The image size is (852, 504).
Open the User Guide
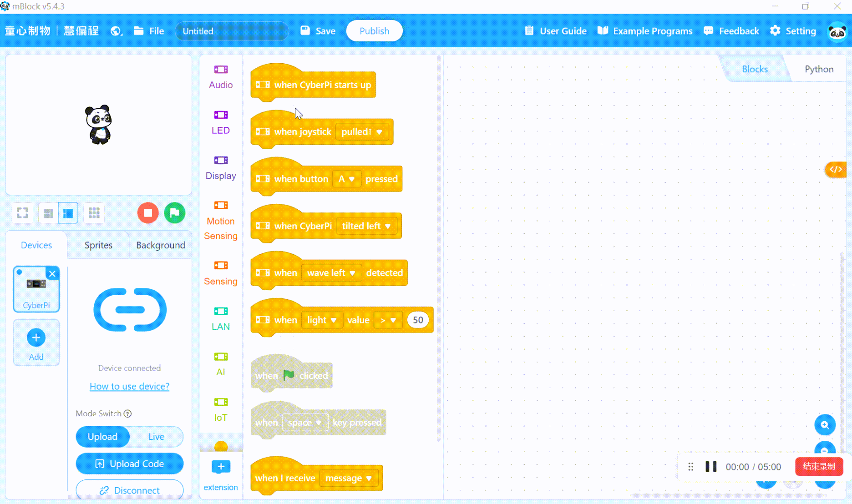(555, 31)
